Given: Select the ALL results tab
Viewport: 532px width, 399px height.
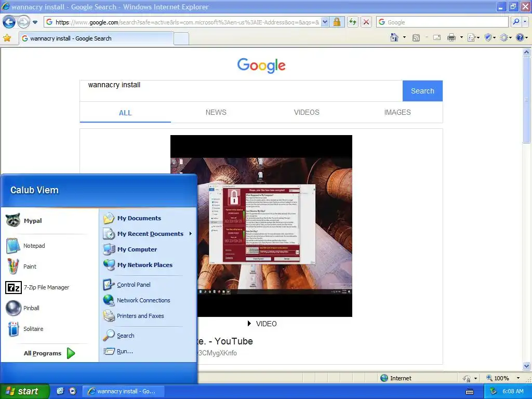Looking at the screenshot, I should (125, 113).
